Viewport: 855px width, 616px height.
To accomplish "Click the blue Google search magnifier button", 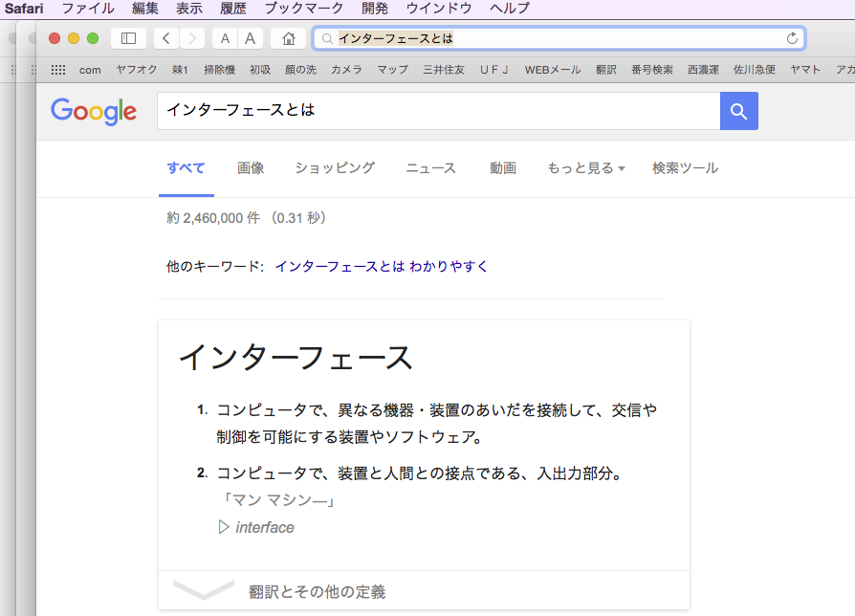I will [x=739, y=111].
